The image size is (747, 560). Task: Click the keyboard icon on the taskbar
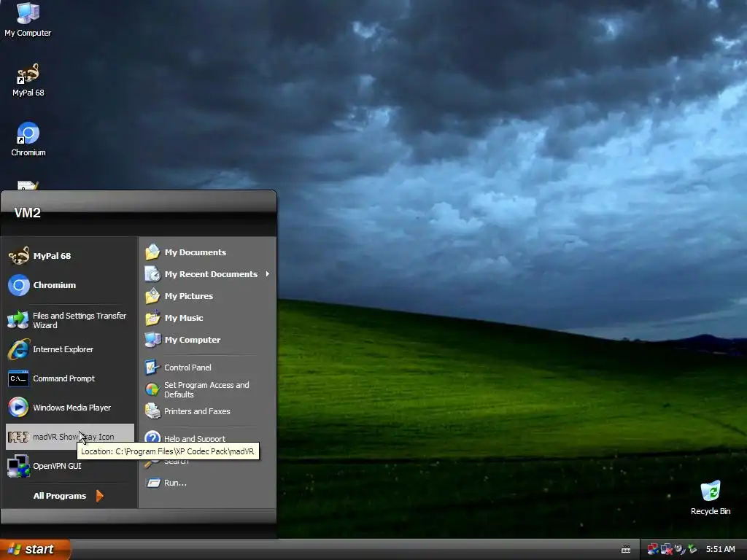[x=626, y=550]
